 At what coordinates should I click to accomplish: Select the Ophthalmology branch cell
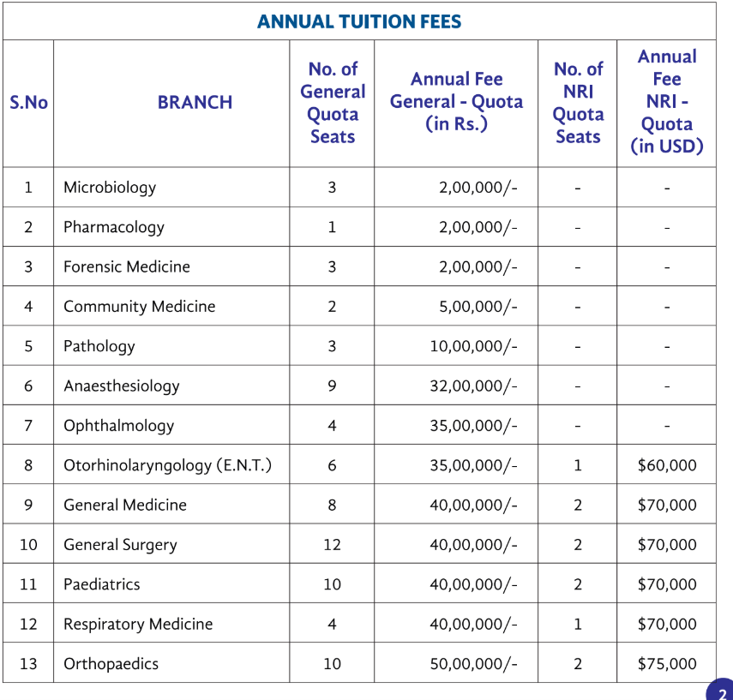[118, 426]
